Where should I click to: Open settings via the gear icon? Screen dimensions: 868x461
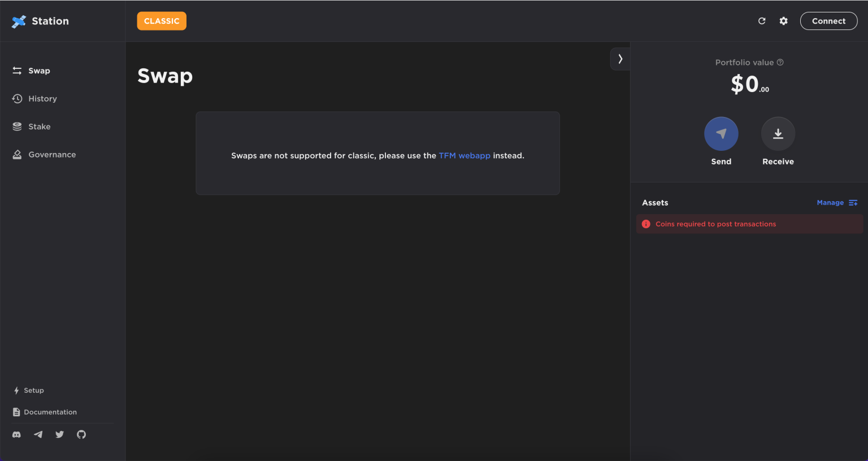tap(783, 21)
